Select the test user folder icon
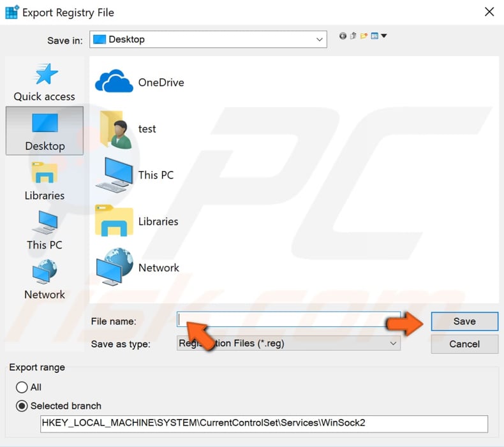Viewport: 504px width, 447px height. 115,129
